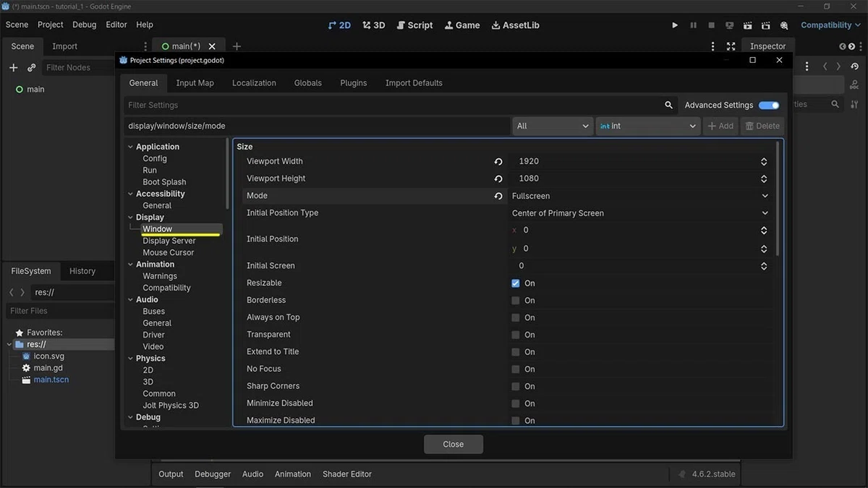The width and height of the screenshot is (868, 488).
Task: Open the Initial Position Type dropdown
Action: 640,213
